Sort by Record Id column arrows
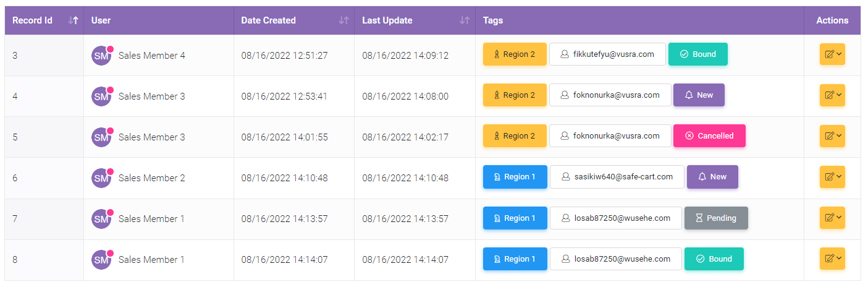868x287 pixels. (74, 20)
